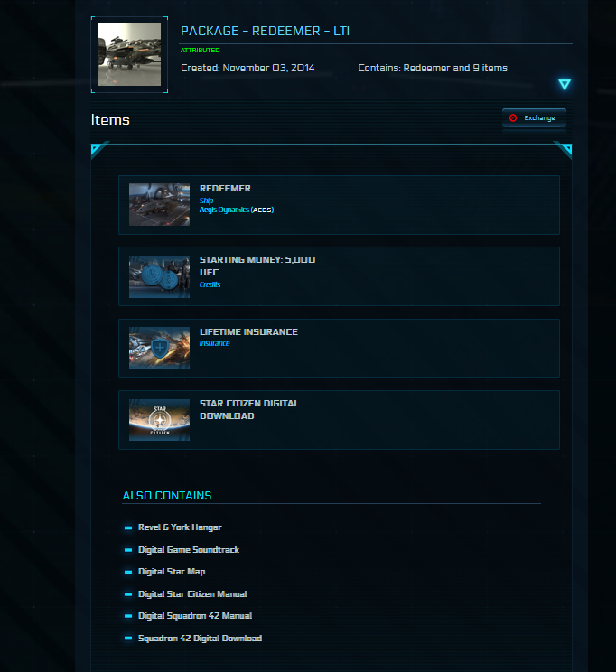Click the Digital Game Soundtrack entry

point(189,549)
